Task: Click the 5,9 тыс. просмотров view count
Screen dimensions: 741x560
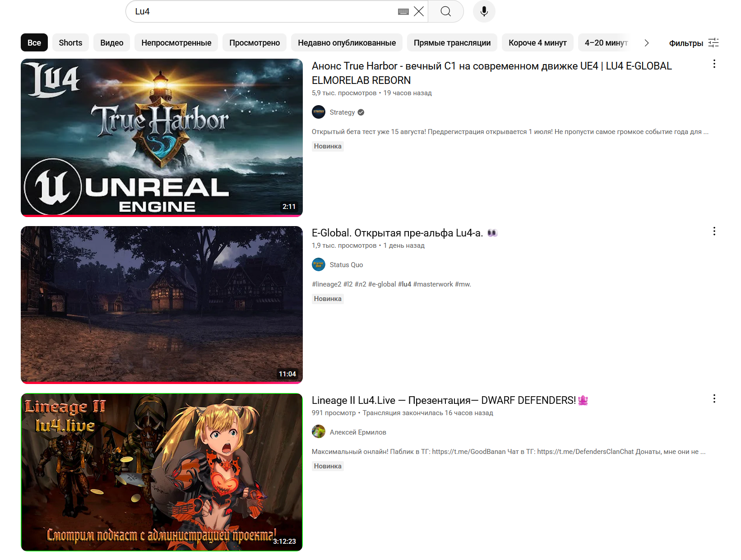Action: click(x=344, y=93)
